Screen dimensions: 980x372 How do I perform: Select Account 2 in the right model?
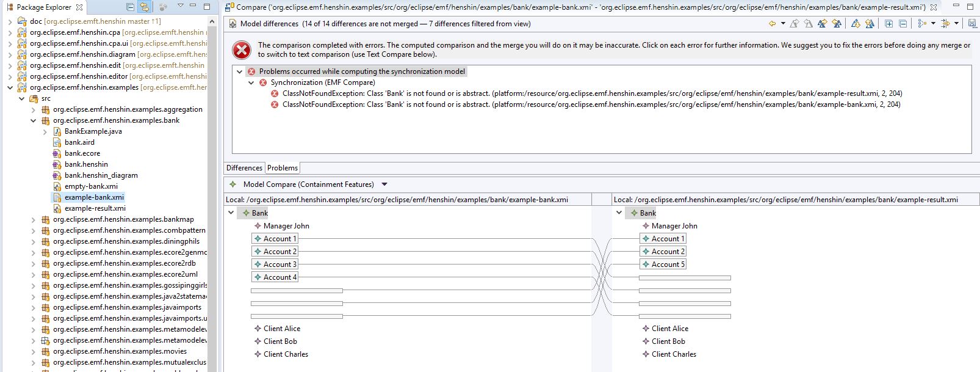tap(663, 252)
